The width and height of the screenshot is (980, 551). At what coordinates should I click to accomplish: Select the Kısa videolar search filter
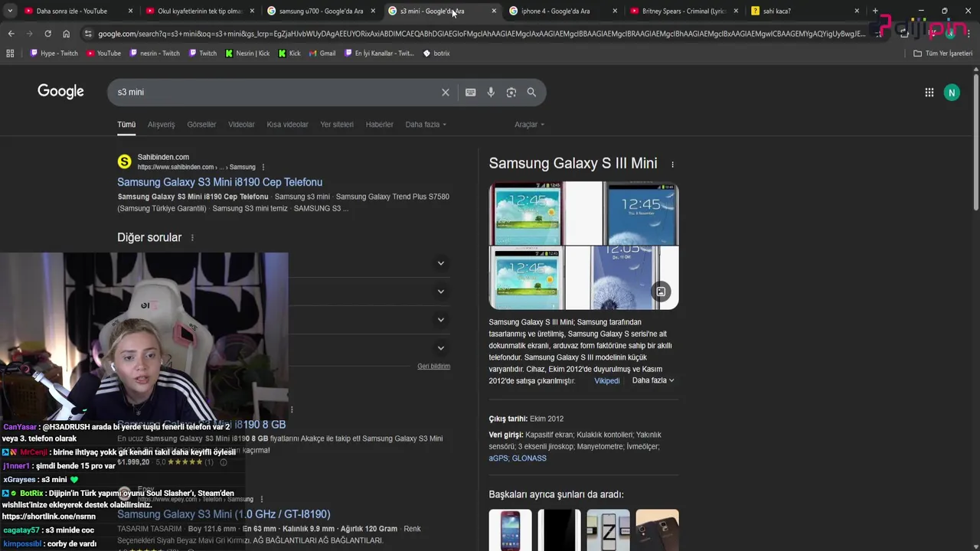(x=287, y=125)
